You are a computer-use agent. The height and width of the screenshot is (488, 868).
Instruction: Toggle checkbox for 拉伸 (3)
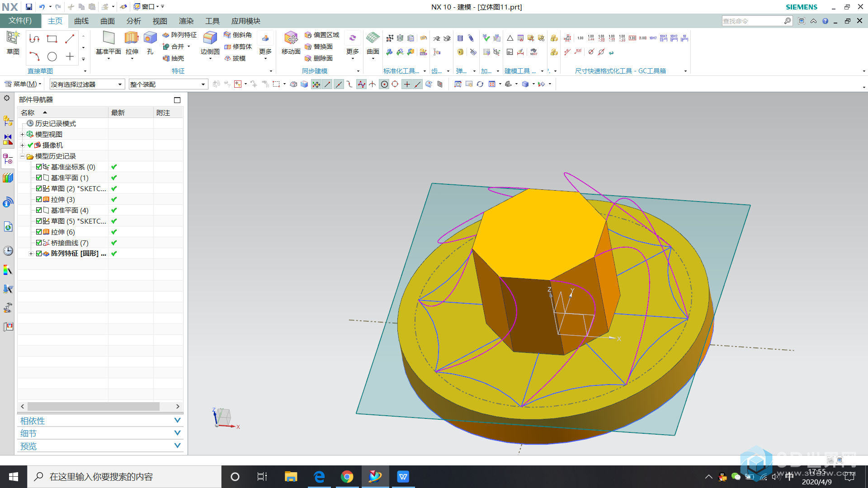tap(39, 199)
